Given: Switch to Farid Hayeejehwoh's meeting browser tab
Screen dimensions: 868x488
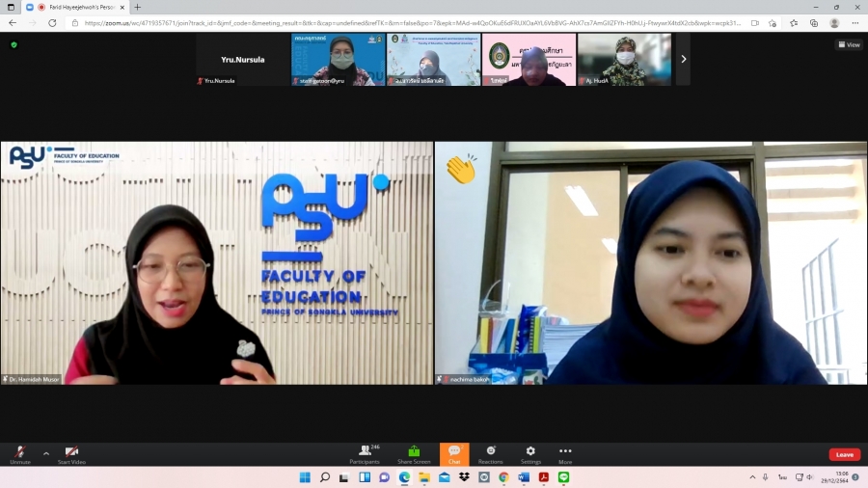Looking at the screenshot, I should point(77,7).
